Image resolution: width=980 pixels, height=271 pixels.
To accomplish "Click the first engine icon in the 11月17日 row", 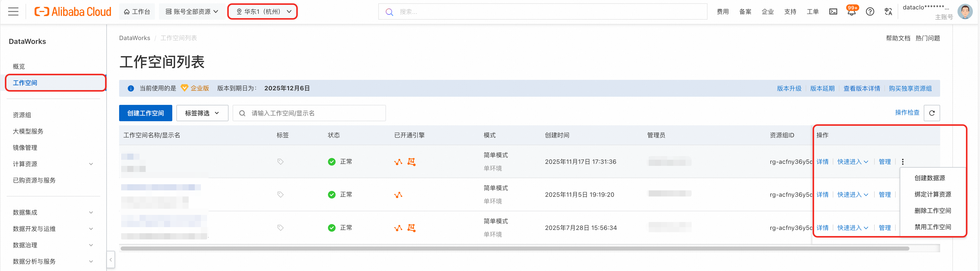I will click(x=398, y=162).
